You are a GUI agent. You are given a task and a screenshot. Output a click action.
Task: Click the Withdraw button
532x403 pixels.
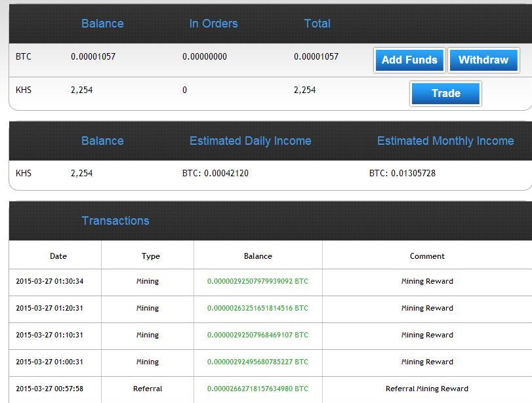pyautogui.click(x=483, y=60)
